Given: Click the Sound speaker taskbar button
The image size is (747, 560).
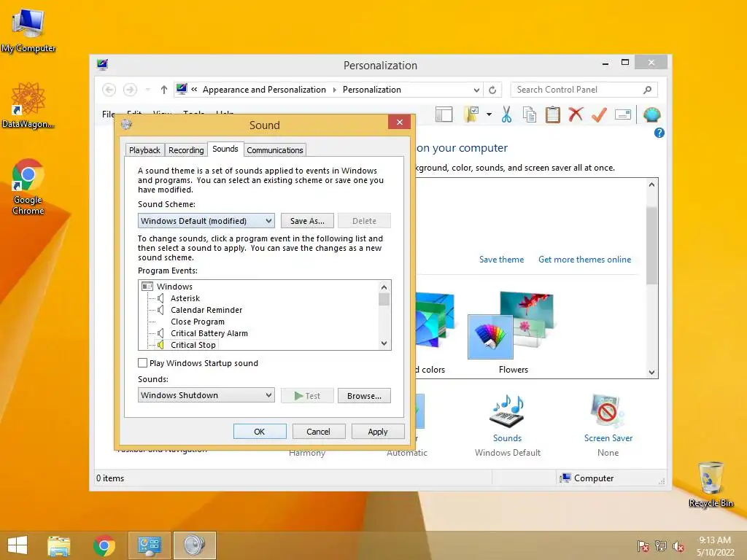Looking at the screenshot, I should 194,545.
